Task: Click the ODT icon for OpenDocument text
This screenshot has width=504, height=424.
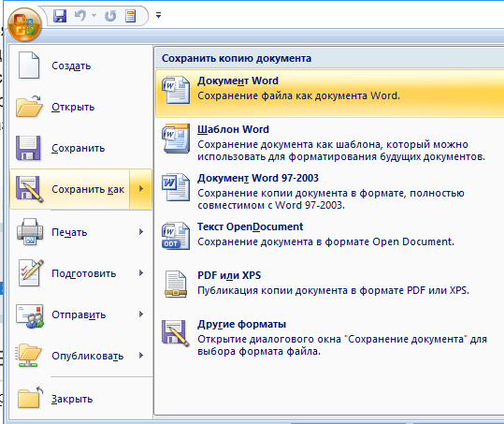Action: [x=176, y=236]
